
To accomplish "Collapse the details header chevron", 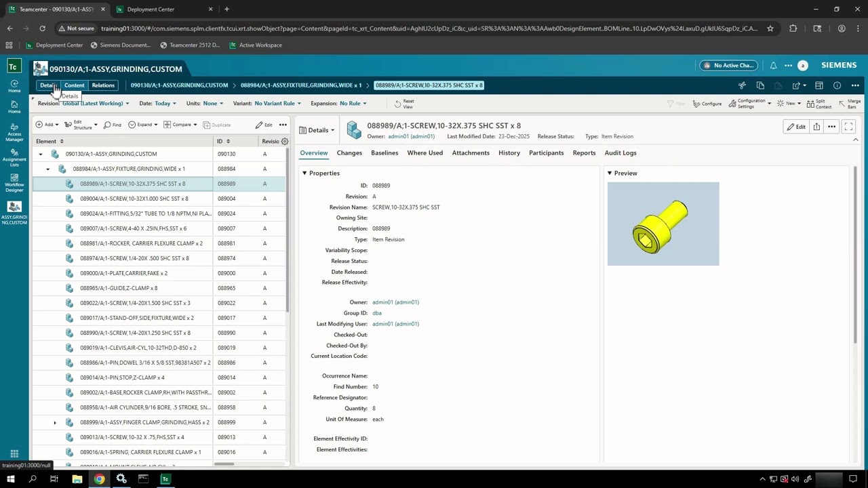I will (x=855, y=140).
